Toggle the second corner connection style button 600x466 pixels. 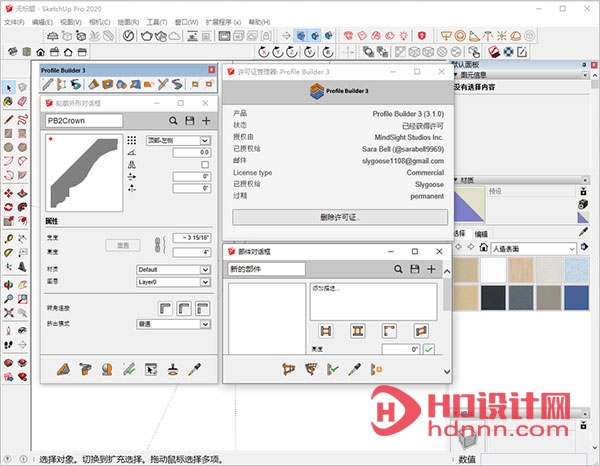click(184, 308)
